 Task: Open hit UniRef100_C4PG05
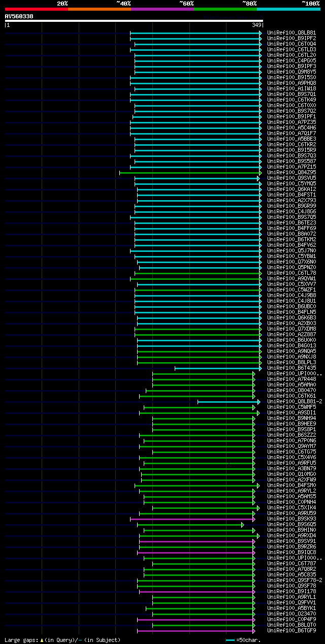[291, 61]
